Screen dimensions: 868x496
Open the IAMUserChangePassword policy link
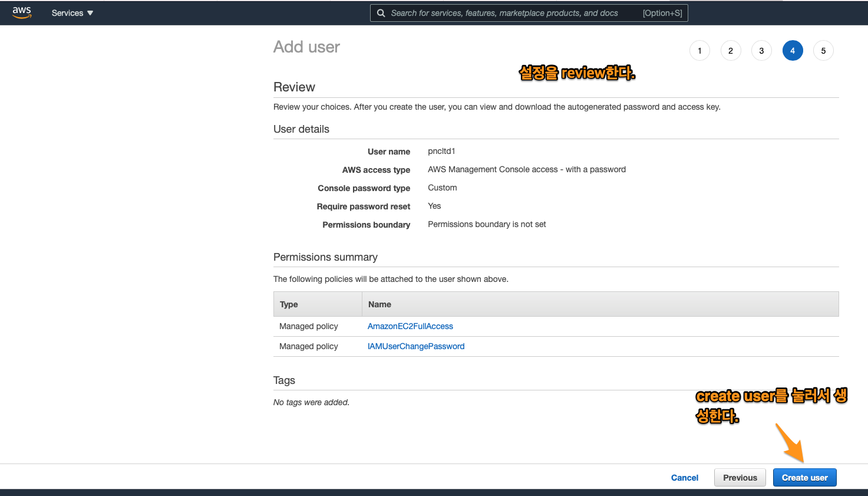tap(416, 346)
